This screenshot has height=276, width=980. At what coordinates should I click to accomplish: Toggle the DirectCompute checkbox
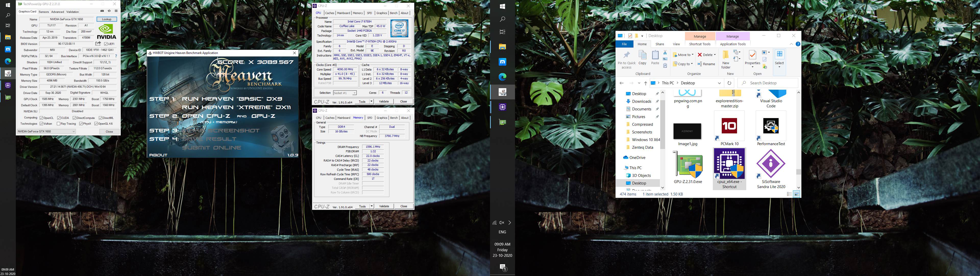coord(74,118)
